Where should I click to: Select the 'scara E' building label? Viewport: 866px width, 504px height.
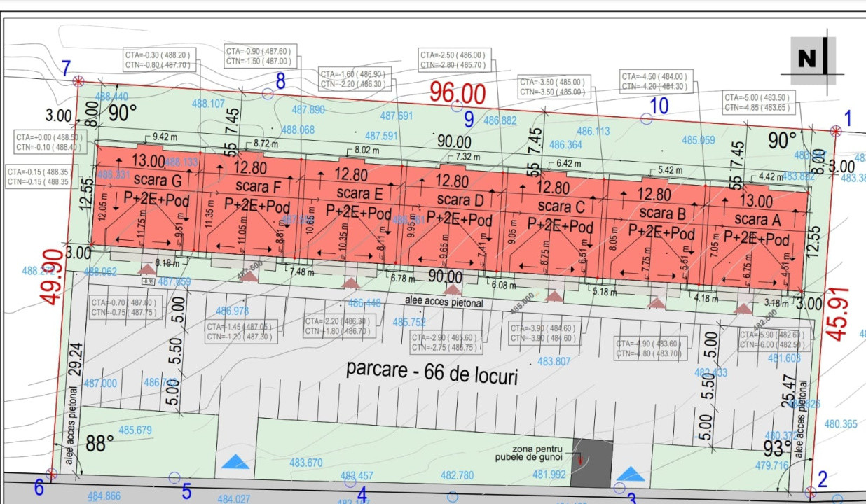point(359,193)
